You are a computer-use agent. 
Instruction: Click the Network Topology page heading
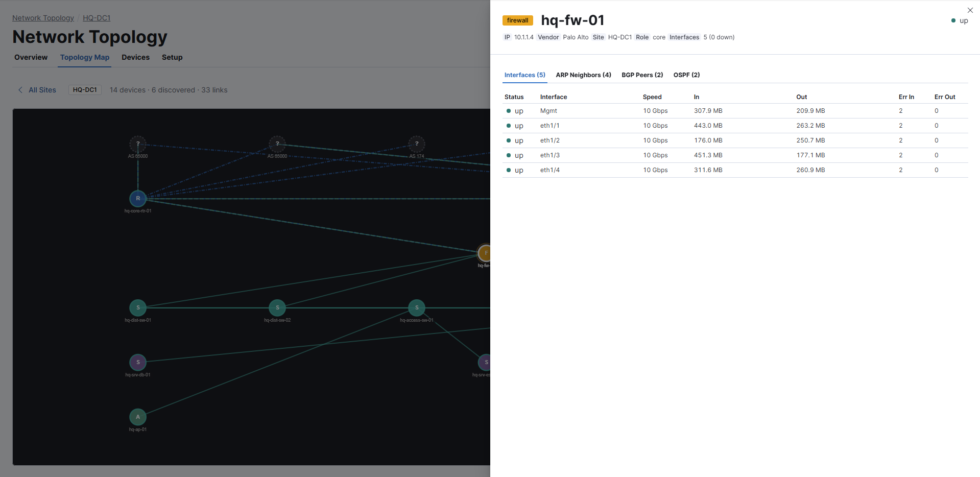tap(90, 37)
